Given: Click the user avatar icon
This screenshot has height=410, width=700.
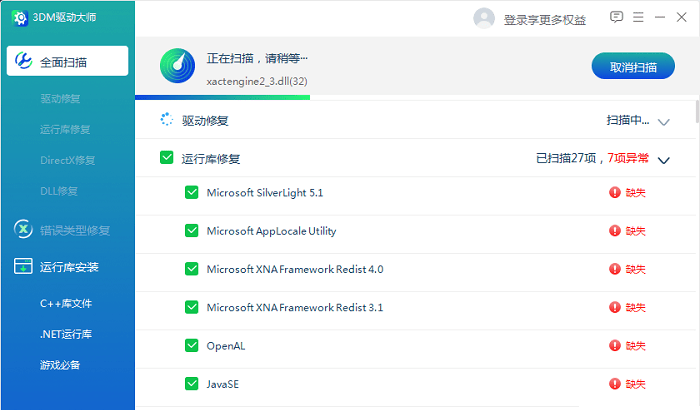Looking at the screenshot, I should (484, 18).
